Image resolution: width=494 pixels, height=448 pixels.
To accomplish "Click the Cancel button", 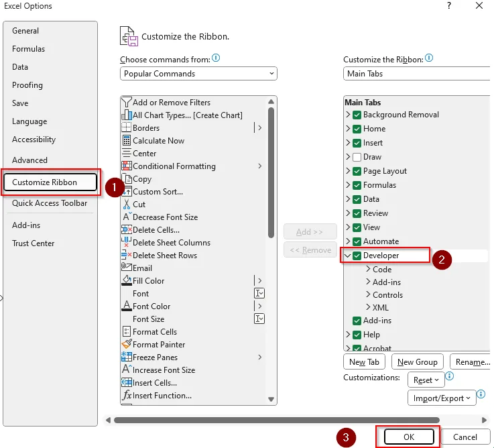I will click(465, 437).
